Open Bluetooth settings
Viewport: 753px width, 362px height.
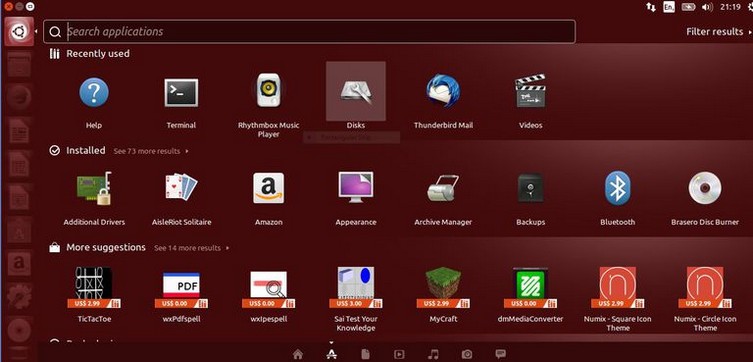618,188
